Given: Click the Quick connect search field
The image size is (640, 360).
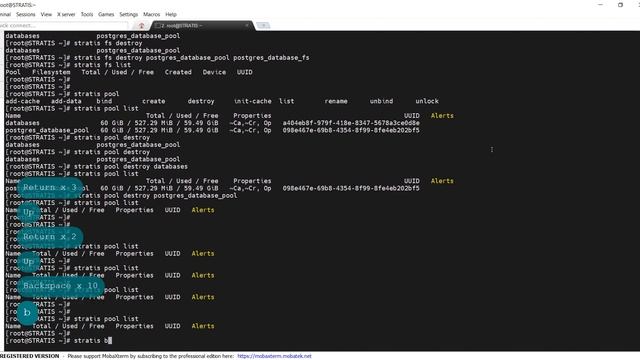Looking at the screenshot, I should [x=63, y=25].
